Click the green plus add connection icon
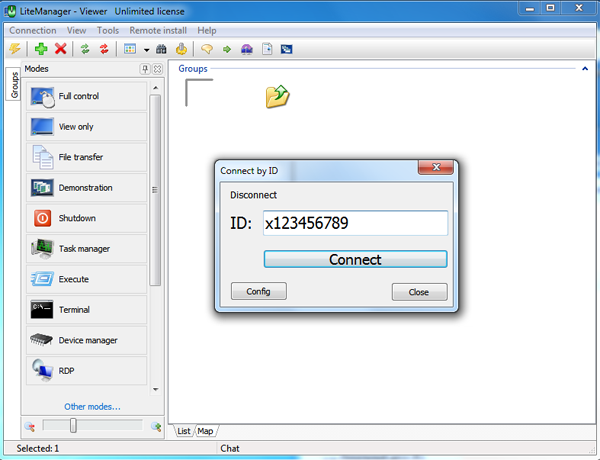The width and height of the screenshot is (600, 460). point(41,49)
